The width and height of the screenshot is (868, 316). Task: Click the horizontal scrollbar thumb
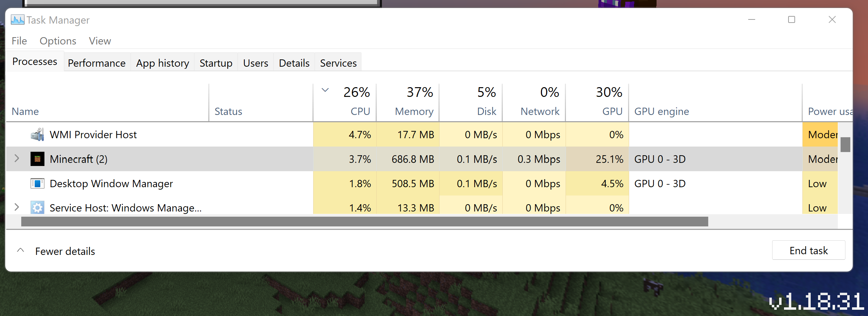[x=365, y=222]
